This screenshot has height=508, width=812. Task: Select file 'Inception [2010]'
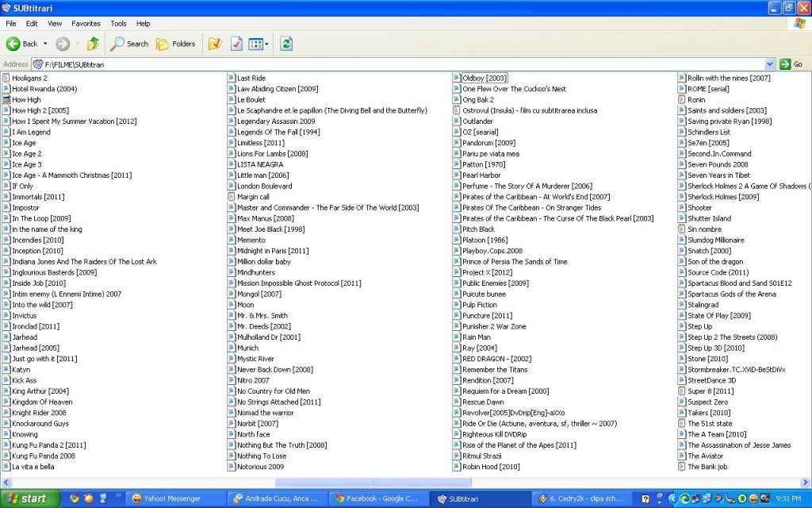coord(37,250)
